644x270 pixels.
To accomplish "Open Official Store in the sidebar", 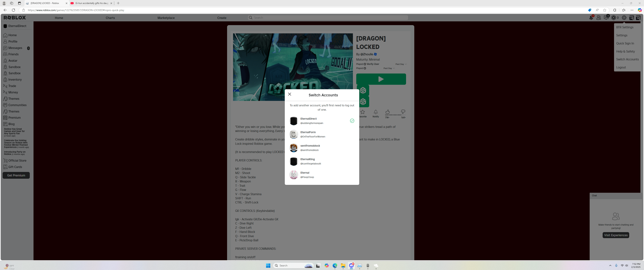I will pos(17,160).
